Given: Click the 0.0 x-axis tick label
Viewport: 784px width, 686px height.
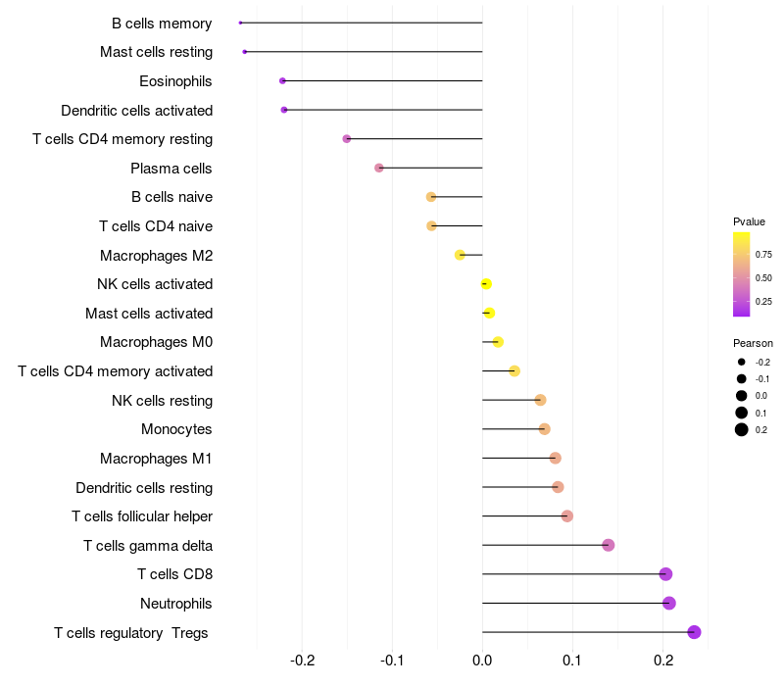Looking at the screenshot, I should tap(482, 661).
